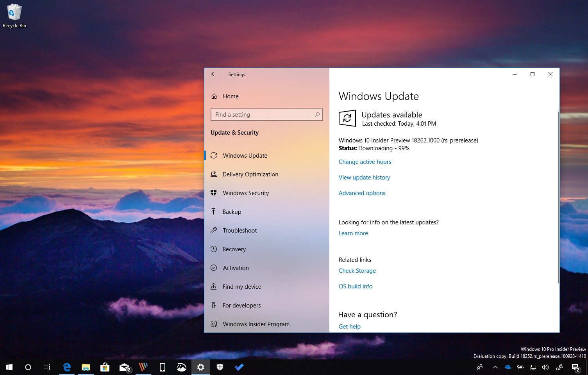
Task: Open the Check Storage link
Action: pyautogui.click(x=357, y=271)
